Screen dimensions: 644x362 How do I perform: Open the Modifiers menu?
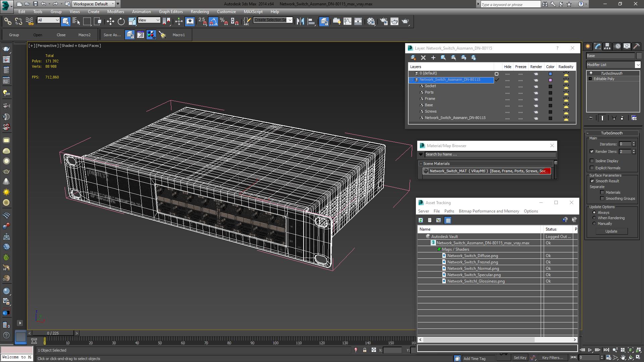click(116, 11)
